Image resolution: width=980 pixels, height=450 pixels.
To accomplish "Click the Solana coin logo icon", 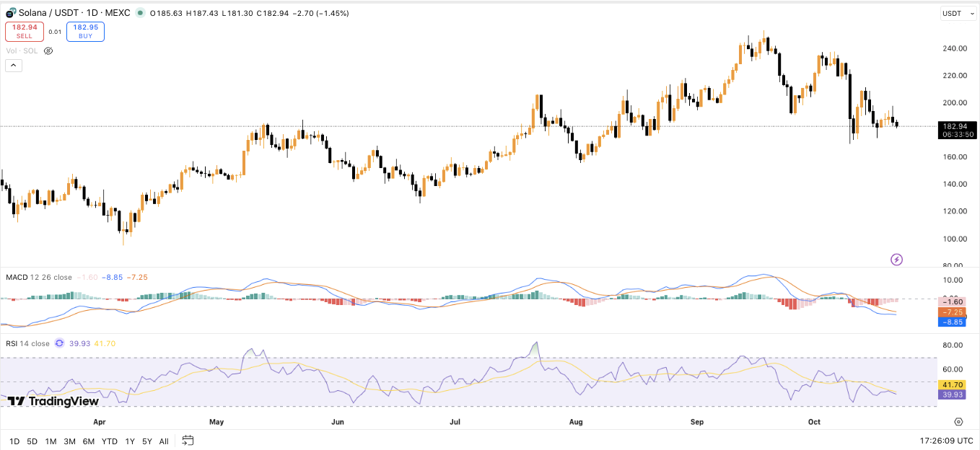I will (x=11, y=13).
